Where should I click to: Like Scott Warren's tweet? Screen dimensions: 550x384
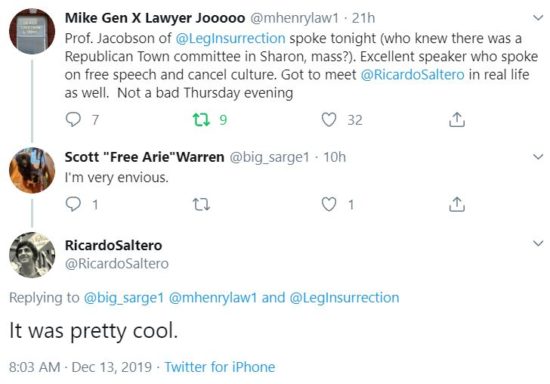(x=329, y=204)
